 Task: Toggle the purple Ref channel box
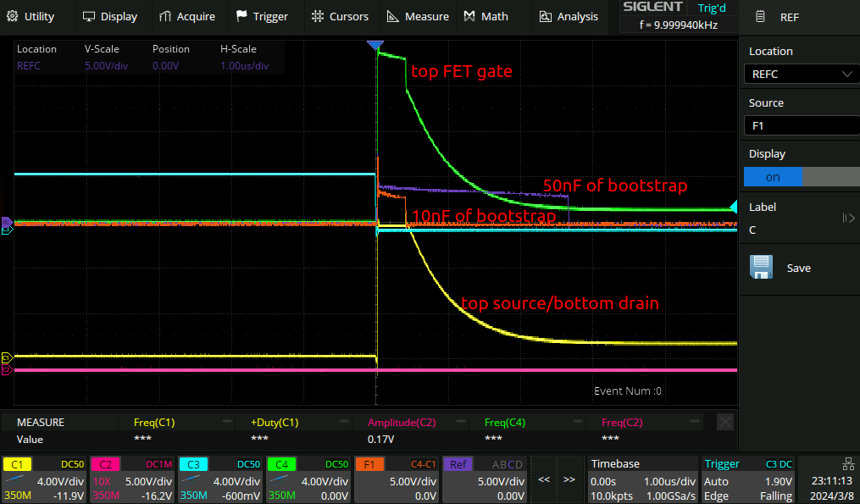point(484,479)
